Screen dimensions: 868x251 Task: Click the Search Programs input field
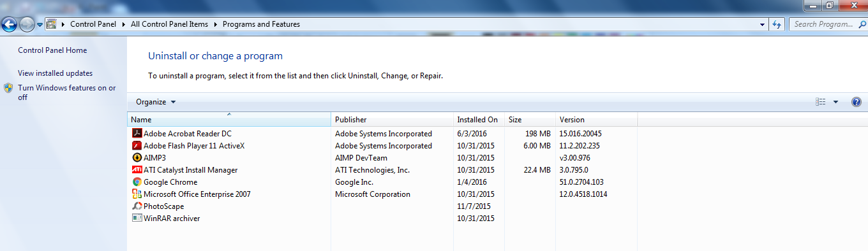823,24
